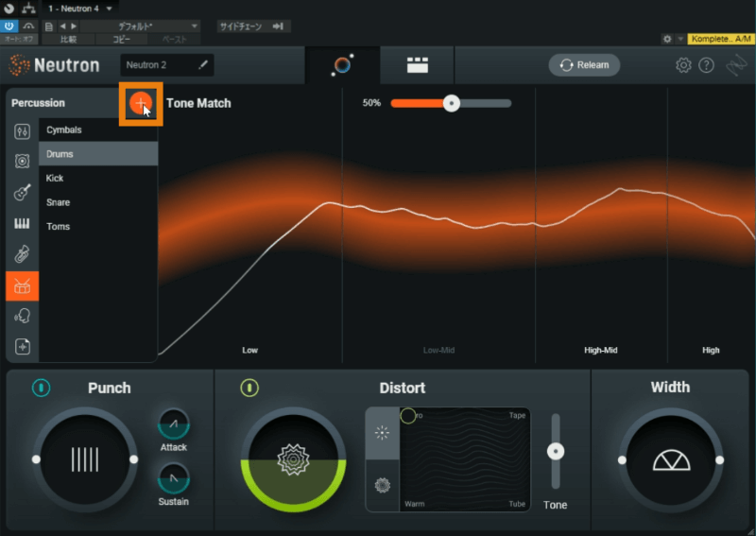Toggle the Distort module power button

click(249, 388)
